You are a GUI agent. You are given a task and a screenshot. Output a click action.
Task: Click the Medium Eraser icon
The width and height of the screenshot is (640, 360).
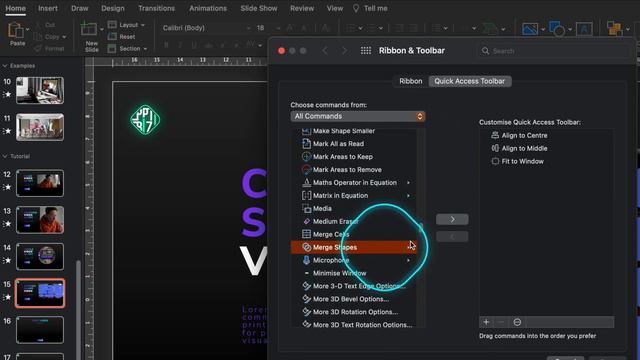306,221
